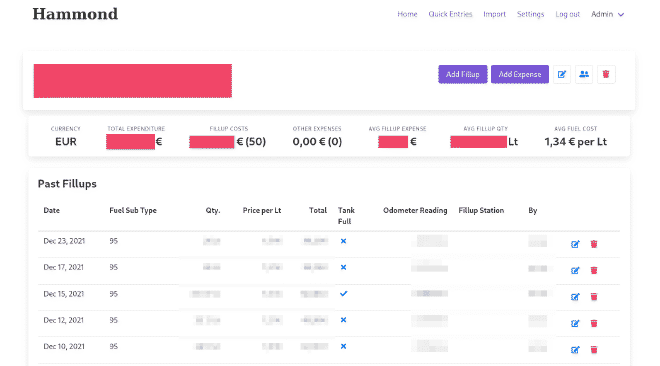Edit the Dec 15, 2021 fillup
Screen dimensions: 660x366
point(575,297)
